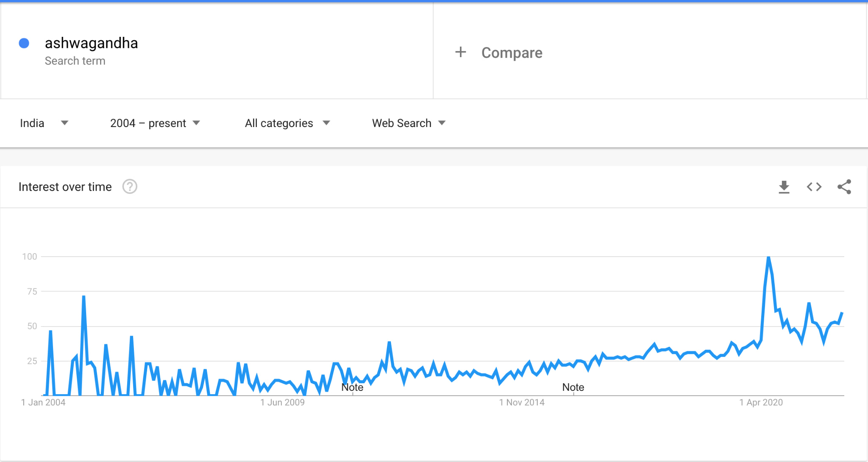This screenshot has width=868, height=462.
Task: Edit the ashwagandha search term
Action: 92,43
